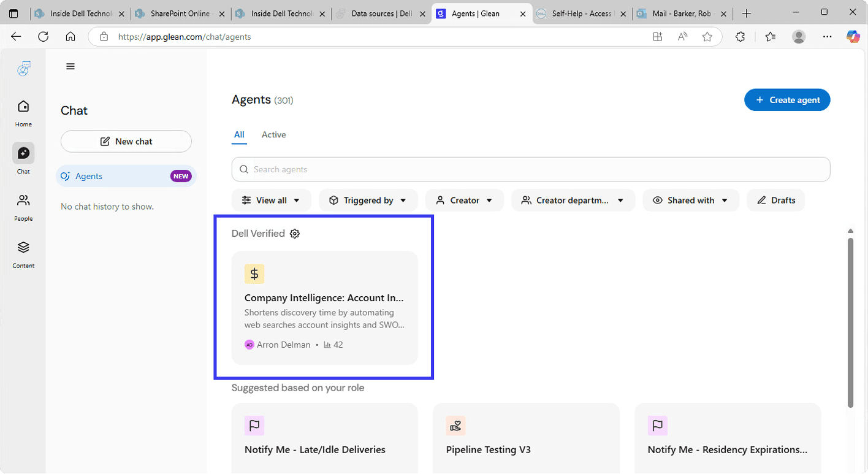
Task: Open browser settings and more menu
Action: pyautogui.click(x=828, y=37)
